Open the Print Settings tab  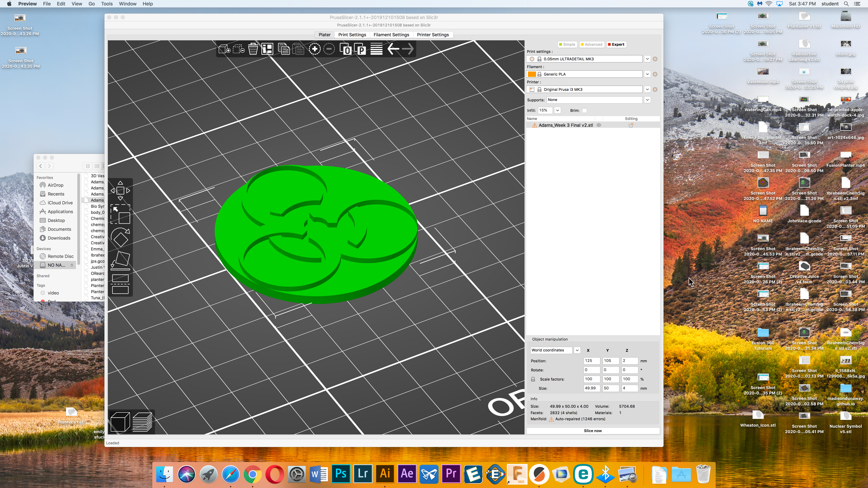coord(352,35)
